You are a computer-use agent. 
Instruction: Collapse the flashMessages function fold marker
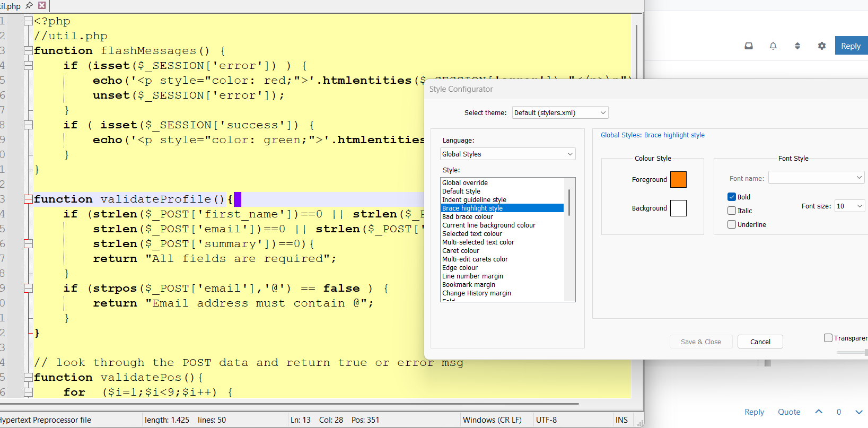28,51
